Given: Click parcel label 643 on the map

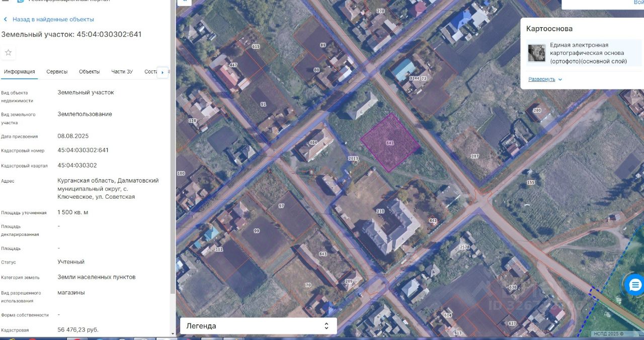Looking at the screenshot, I should tap(323, 253).
